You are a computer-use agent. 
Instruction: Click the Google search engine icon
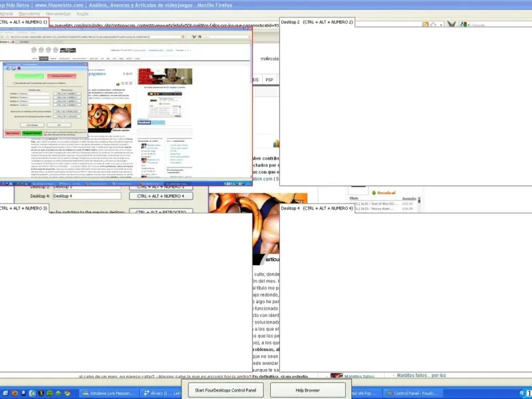pyautogui.click(x=463, y=25)
